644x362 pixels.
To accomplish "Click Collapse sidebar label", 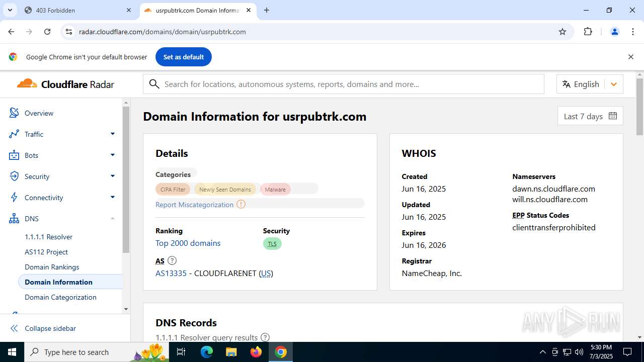I will tap(50, 328).
